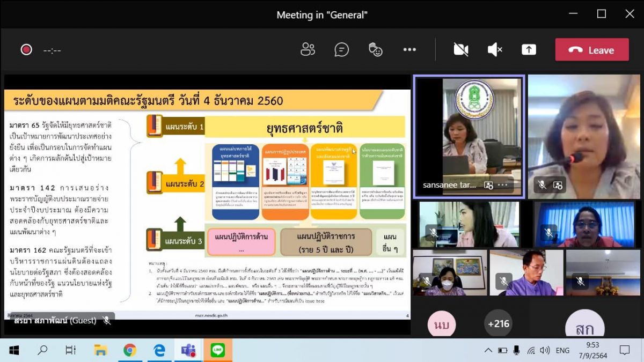Screen dimensions: 644x362
Task: Select the sansanee tar... participant name label
Action: point(450,185)
